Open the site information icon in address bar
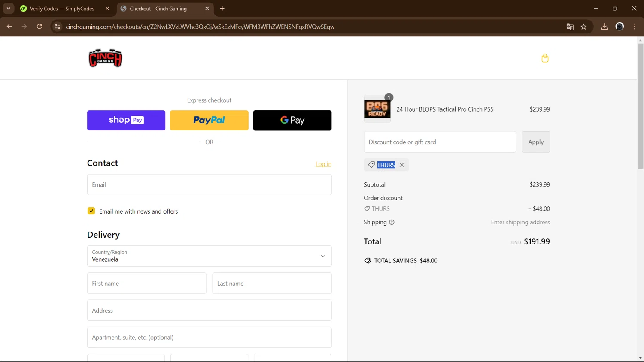 click(x=57, y=27)
